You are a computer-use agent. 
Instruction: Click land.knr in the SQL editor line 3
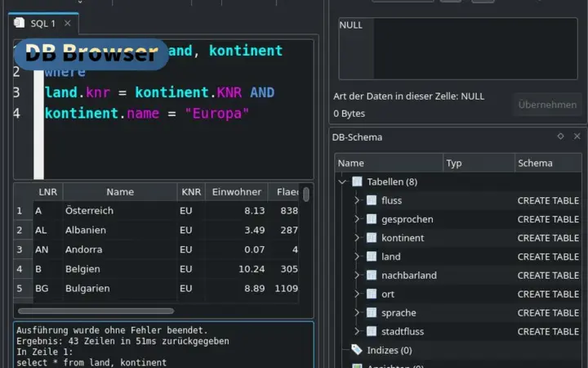[78, 92]
